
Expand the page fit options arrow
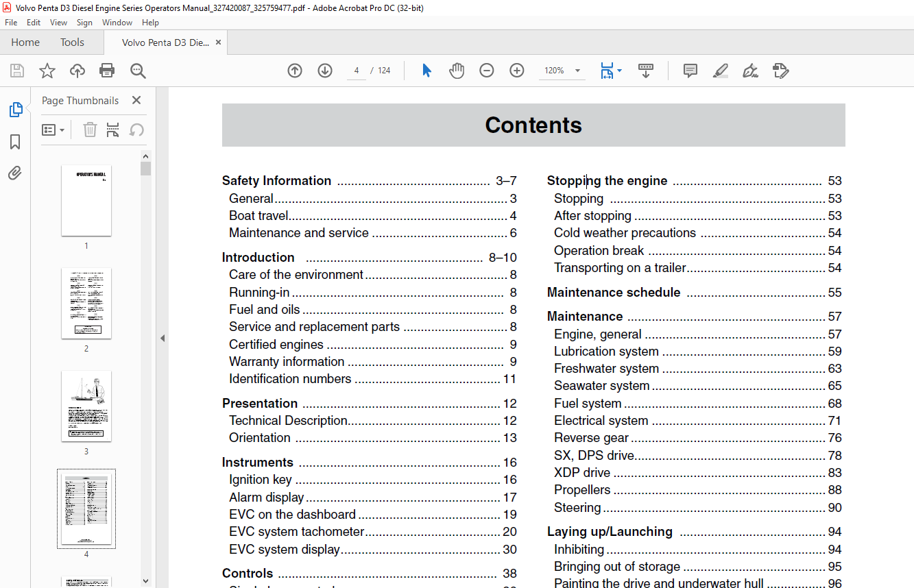click(620, 71)
